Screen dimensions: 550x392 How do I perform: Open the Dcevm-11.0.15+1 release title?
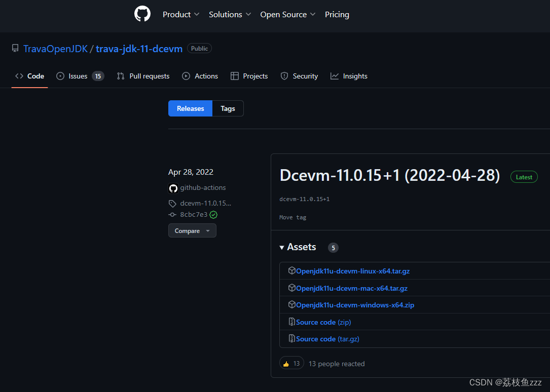pos(390,175)
